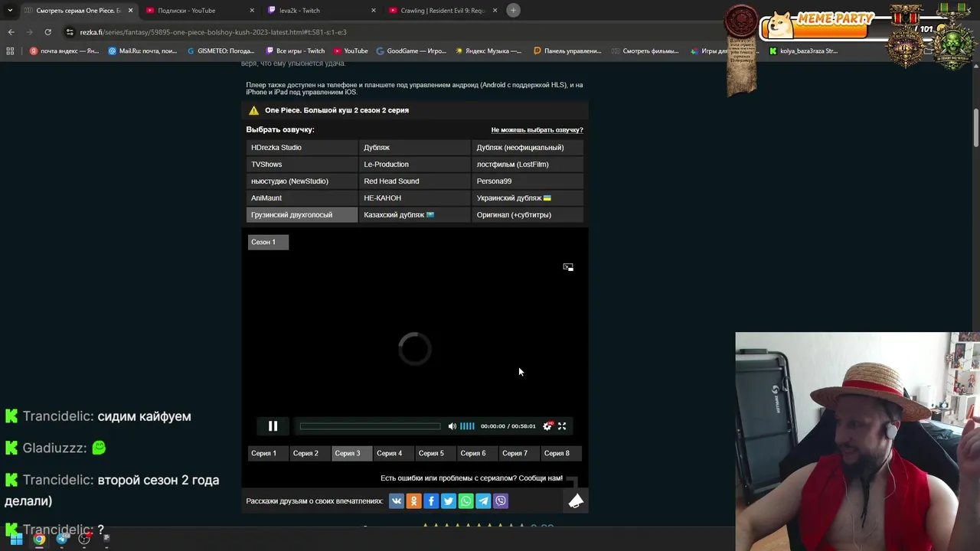Open 'Не можешь выбрать озвучку?' link
Screen dimensions: 980x551
coord(537,130)
